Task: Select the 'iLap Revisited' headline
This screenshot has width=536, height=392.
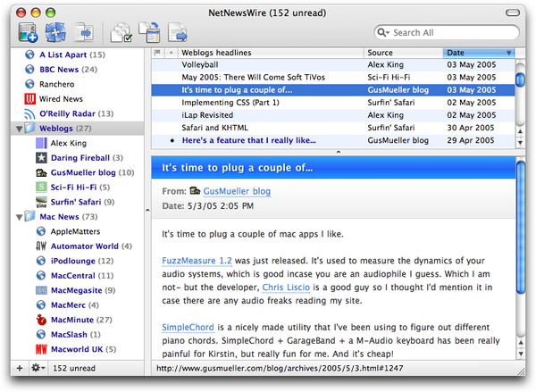Action: click(333, 115)
